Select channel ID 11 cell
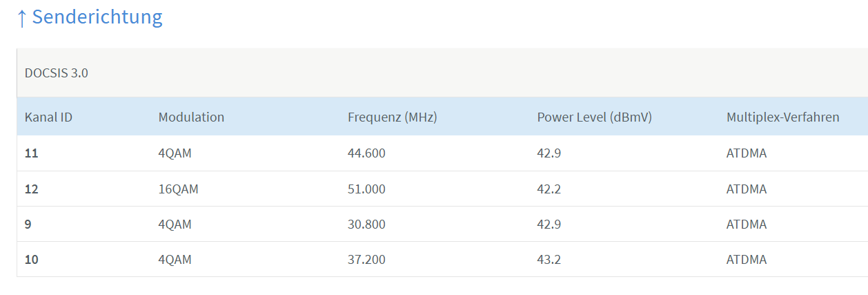The width and height of the screenshot is (868, 295). coord(31,153)
